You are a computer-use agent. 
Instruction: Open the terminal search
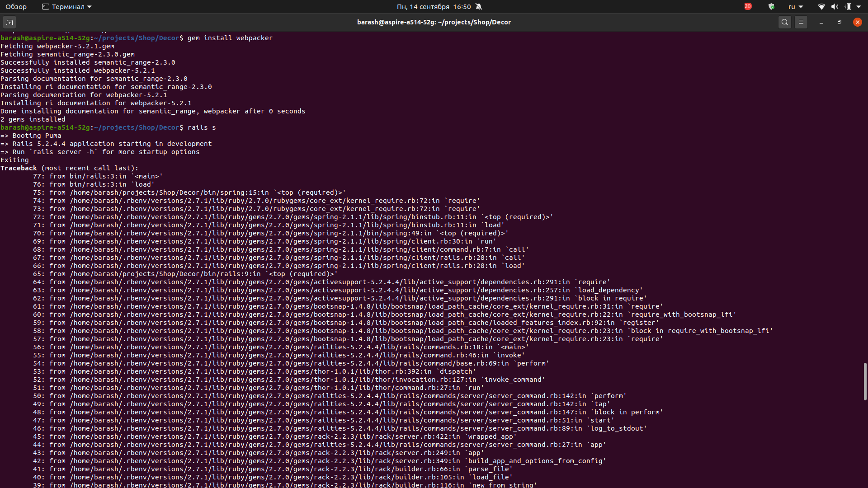coord(785,22)
